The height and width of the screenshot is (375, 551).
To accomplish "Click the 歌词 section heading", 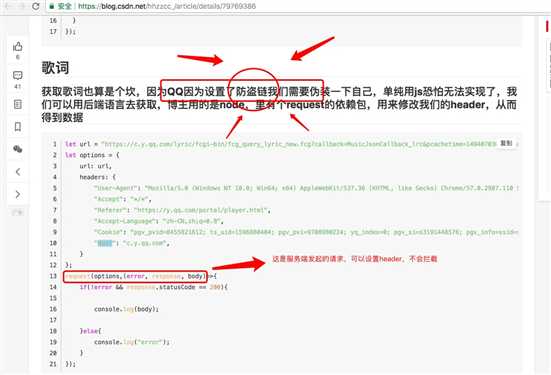I will click(x=55, y=67).
